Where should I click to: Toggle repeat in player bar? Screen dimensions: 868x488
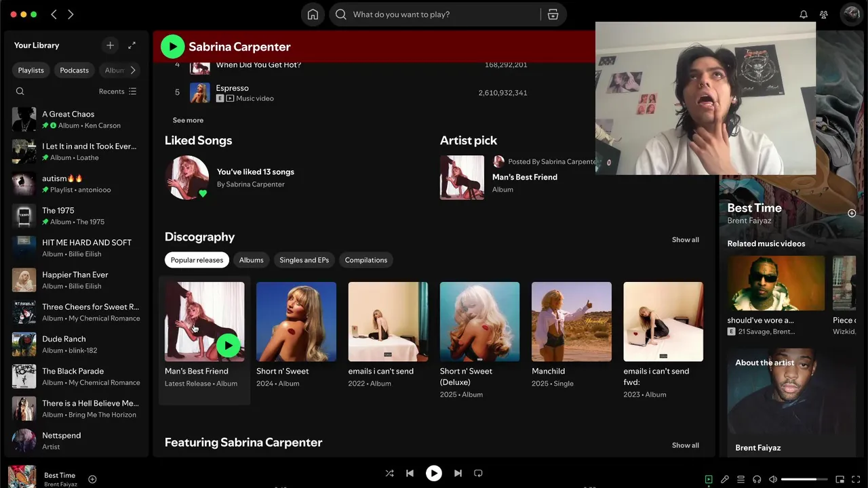click(478, 473)
